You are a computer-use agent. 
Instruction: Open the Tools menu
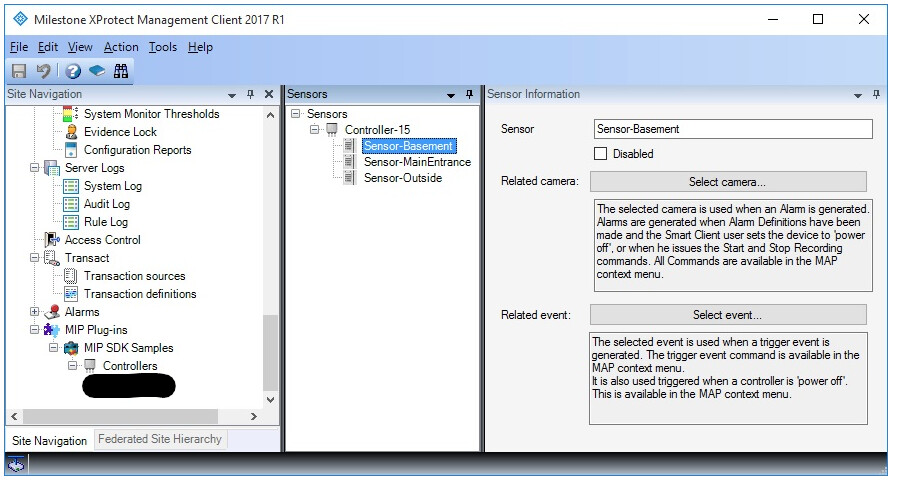coord(163,47)
